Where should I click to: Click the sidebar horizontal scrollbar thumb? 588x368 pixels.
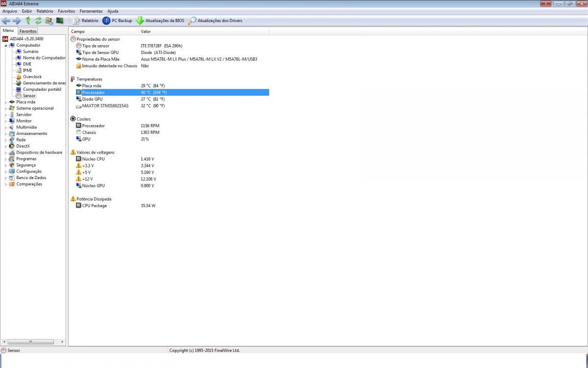30,342
